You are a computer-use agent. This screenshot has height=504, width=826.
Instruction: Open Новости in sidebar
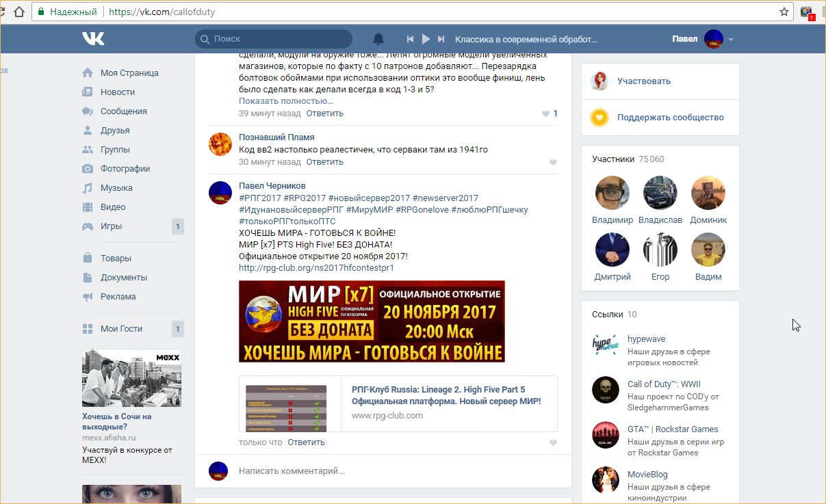pyautogui.click(x=118, y=92)
